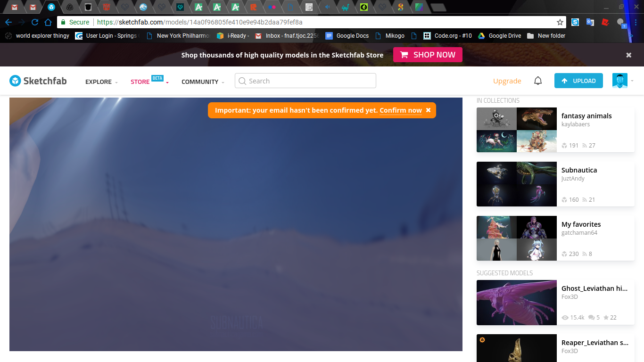This screenshot has height=362, width=644.
Task: Bookmark this page with the star icon
Action: pyautogui.click(x=560, y=22)
